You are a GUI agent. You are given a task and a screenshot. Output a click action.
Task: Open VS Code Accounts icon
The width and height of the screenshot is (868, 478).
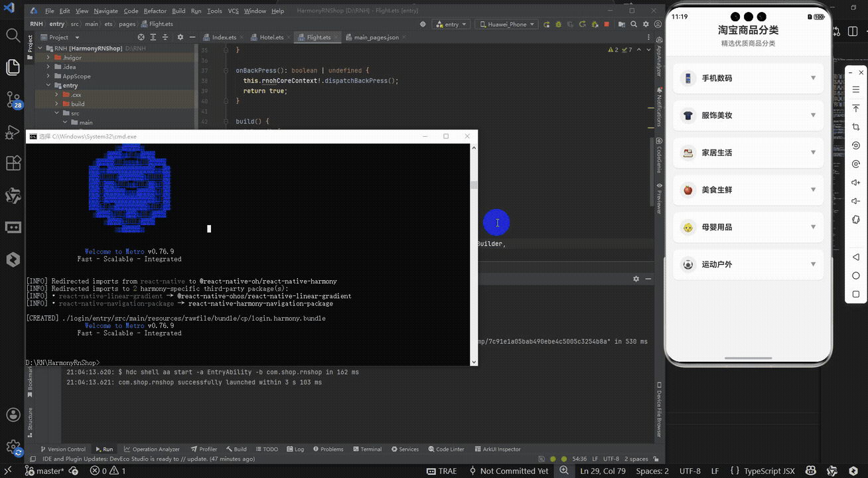[x=13, y=415]
